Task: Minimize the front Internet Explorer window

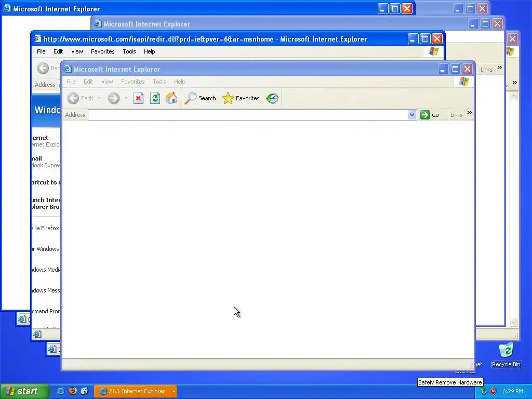Action: coord(443,69)
